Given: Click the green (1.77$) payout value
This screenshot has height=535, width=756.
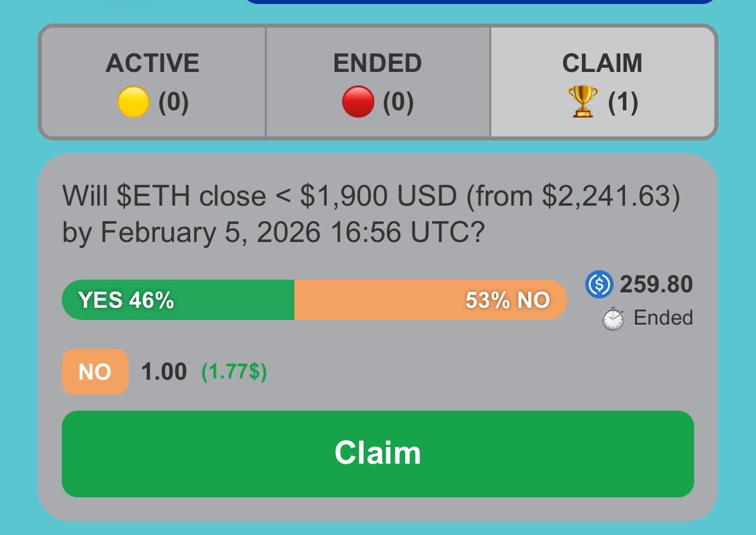Looking at the screenshot, I should pos(234,372).
